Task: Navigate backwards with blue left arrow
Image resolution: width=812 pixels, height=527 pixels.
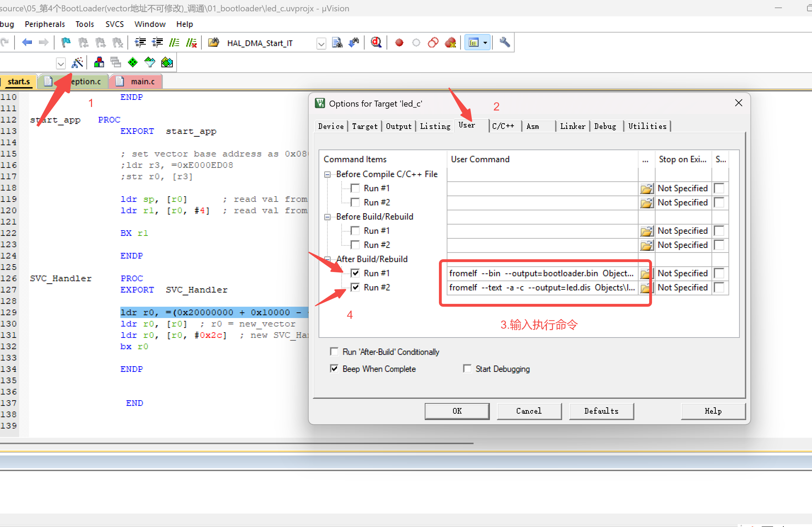Action: (27, 42)
